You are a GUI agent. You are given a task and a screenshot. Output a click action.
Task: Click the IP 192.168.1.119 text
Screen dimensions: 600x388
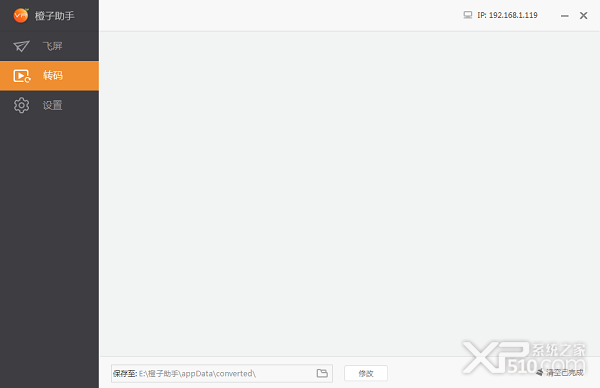point(507,15)
